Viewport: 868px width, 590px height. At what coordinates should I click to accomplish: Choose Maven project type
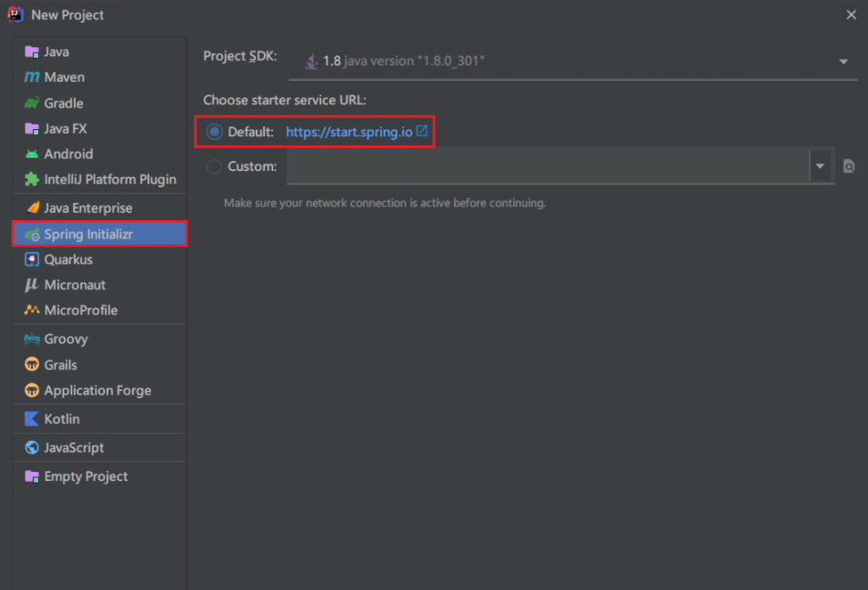tap(100, 77)
